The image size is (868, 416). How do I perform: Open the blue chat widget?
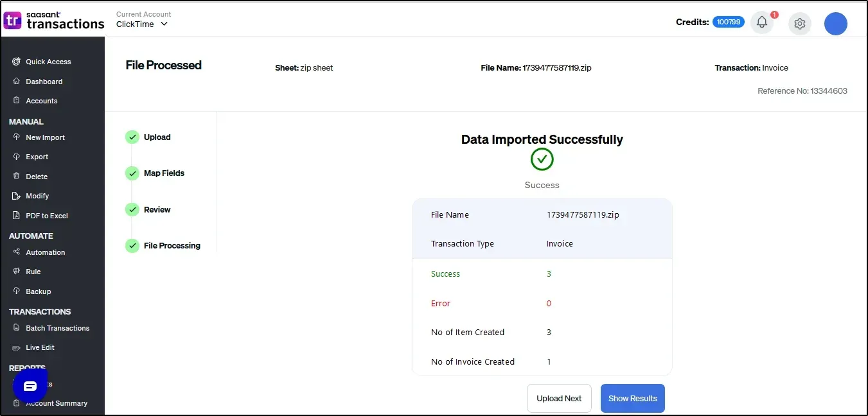click(30, 386)
